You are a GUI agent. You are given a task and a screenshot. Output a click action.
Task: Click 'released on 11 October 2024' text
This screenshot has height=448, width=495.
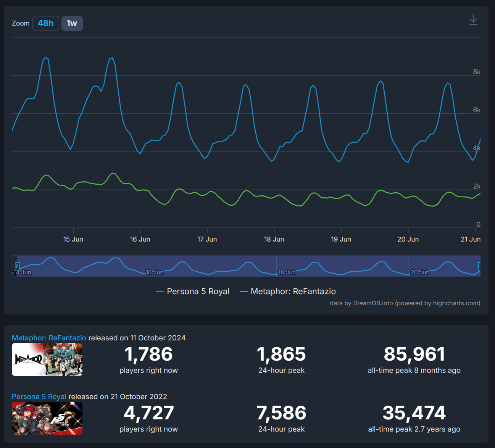(x=137, y=338)
